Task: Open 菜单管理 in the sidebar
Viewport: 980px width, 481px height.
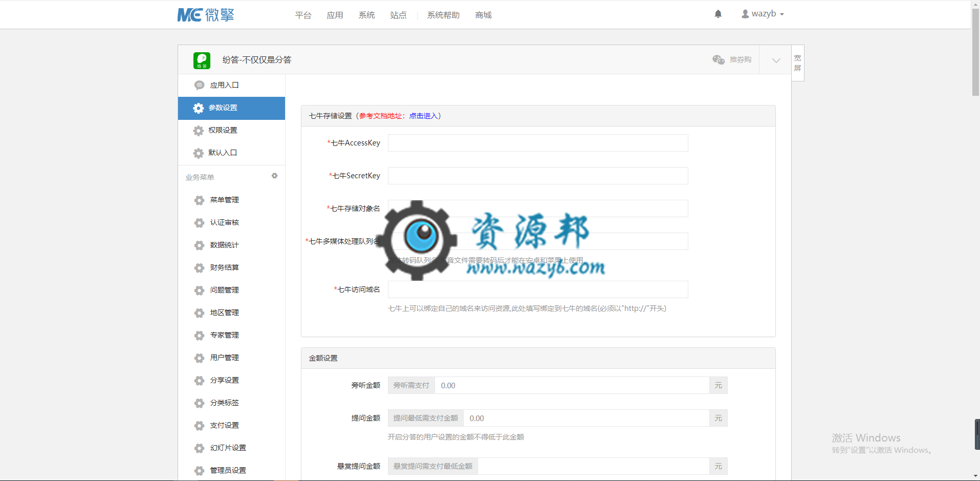Action: (231, 200)
